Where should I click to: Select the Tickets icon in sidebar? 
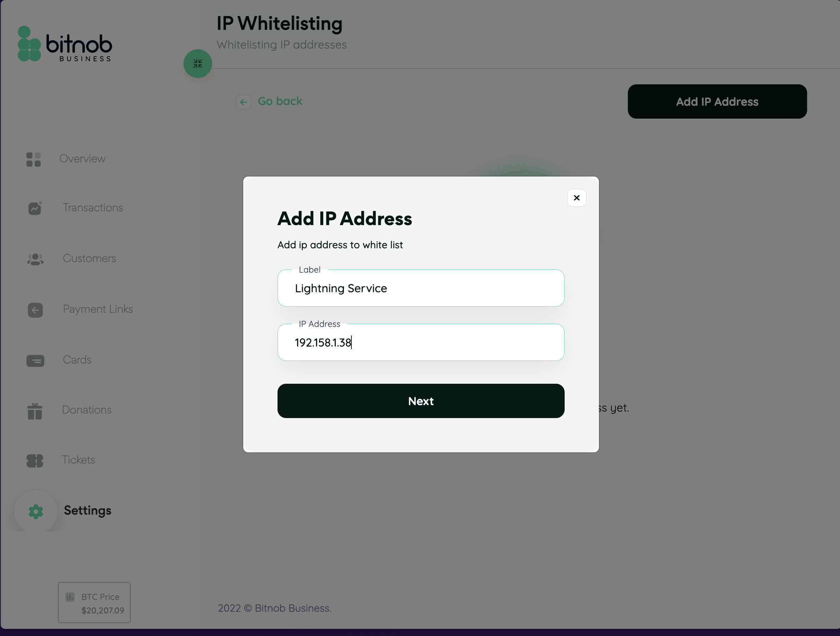point(35,461)
